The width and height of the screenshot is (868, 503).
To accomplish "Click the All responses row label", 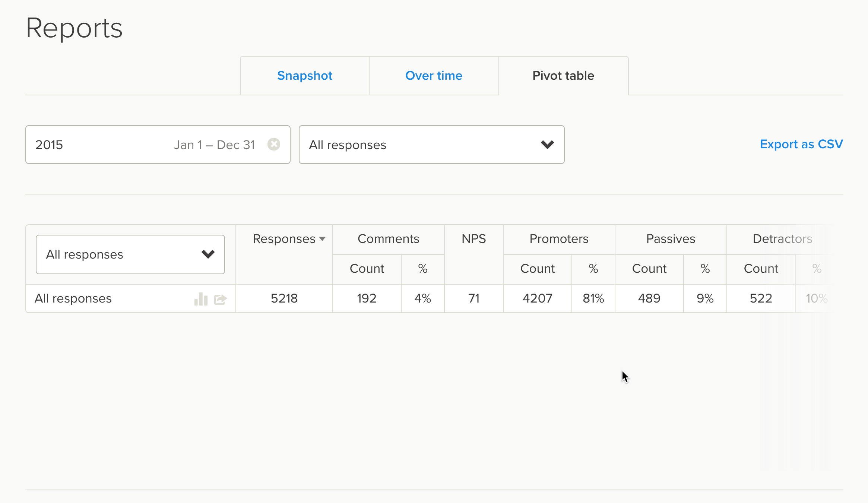I will pos(73,298).
